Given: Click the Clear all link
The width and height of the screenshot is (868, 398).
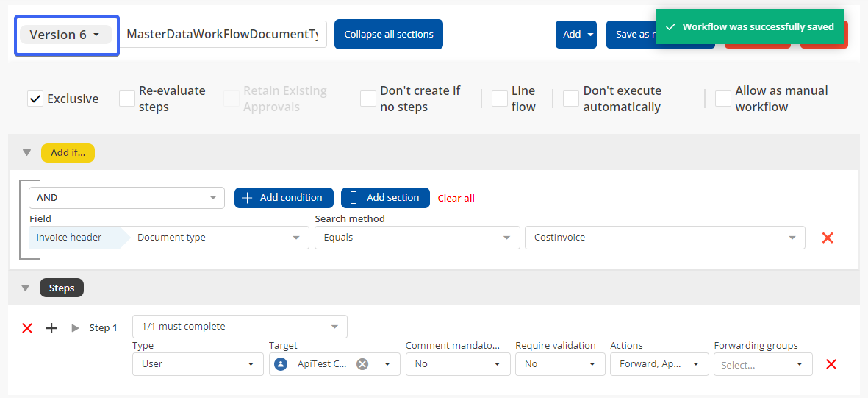Looking at the screenshot, I should coord(456,198).
